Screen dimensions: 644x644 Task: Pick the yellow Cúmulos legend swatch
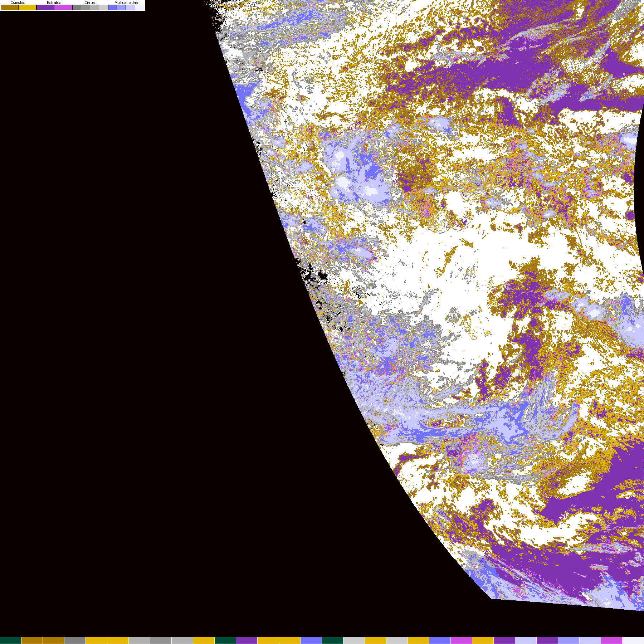(x=27, y=7)
